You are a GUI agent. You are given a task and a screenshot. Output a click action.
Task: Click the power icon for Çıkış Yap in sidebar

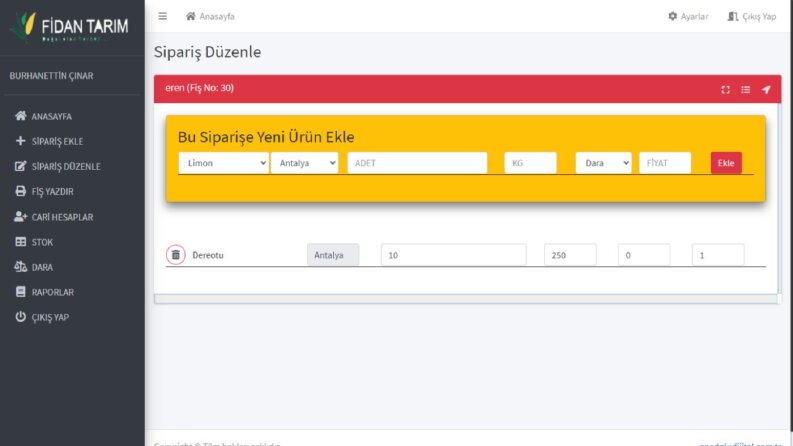tap(20, 317)
